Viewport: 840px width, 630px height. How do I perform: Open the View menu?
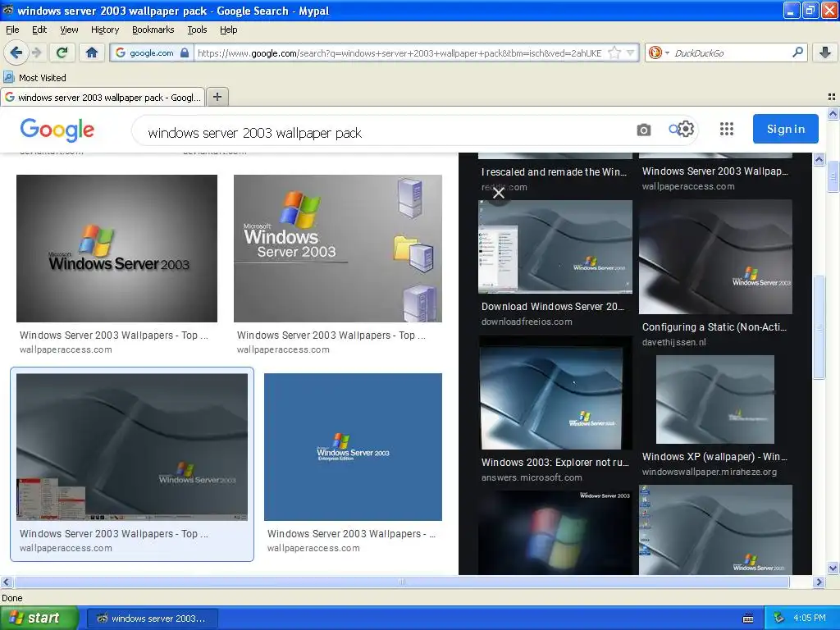(69, 30)
